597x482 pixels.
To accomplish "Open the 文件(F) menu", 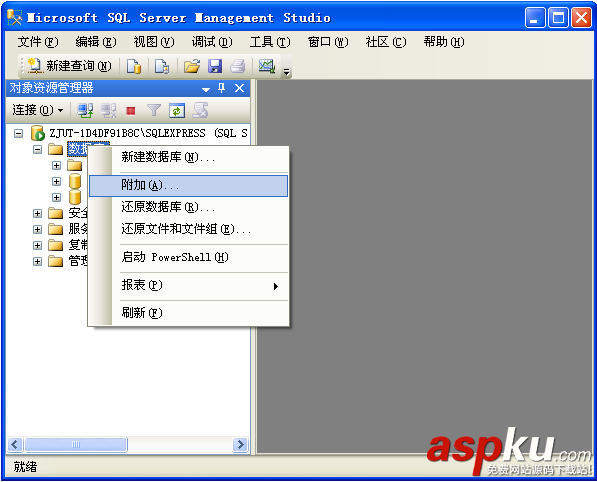I will 38,42.
